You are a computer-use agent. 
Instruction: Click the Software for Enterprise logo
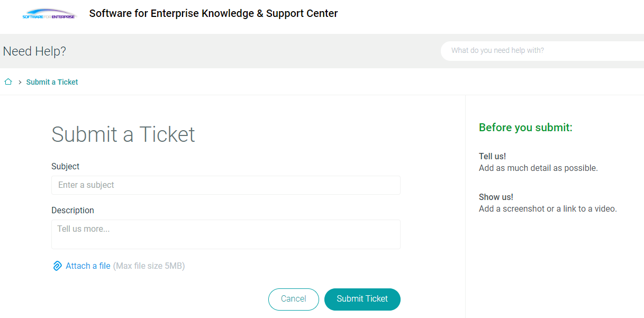(x=49, y=14)
